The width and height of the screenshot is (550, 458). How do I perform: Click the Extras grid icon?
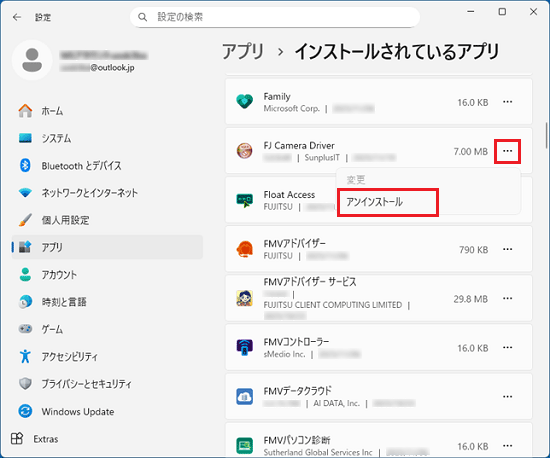pos(17,439)
